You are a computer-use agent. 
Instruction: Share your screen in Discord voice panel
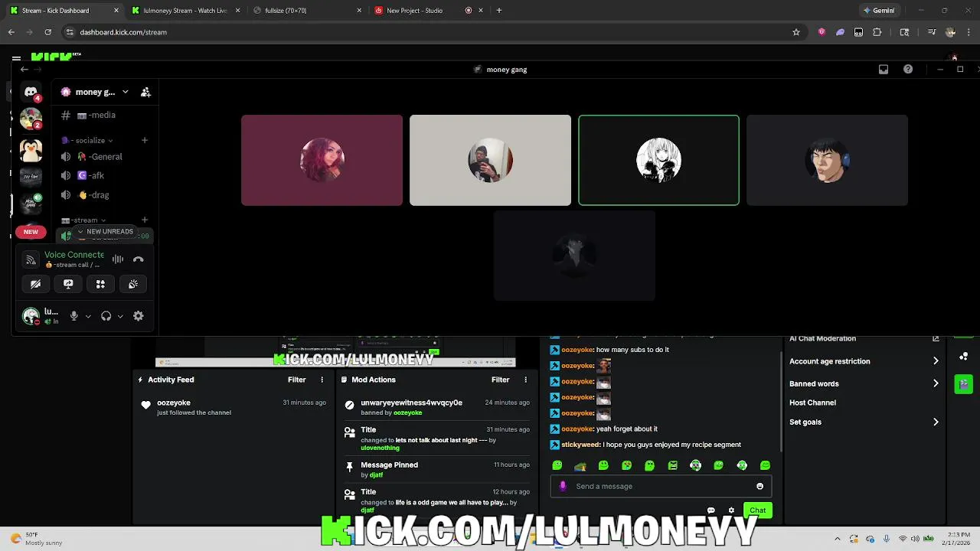click(68, 284)
